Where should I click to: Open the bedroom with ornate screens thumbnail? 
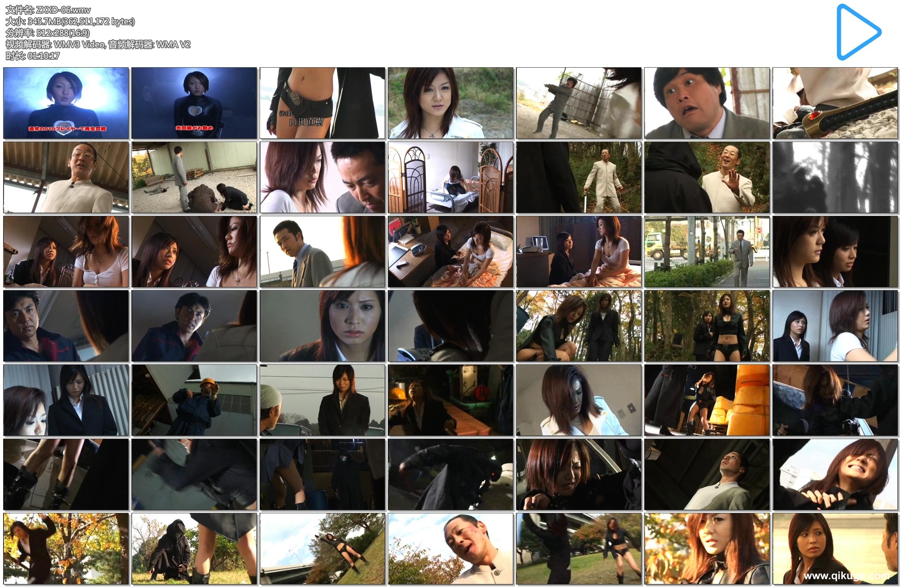click(450, 177)
